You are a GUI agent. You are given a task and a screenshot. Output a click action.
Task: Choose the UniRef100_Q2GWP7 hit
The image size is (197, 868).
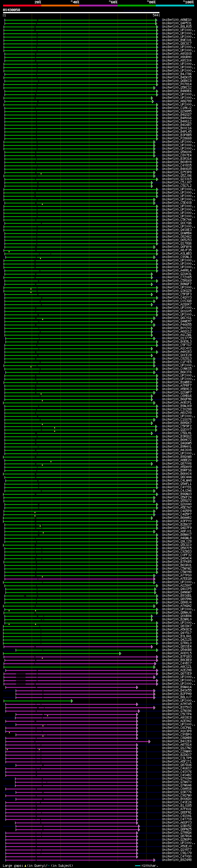pos(177,393)
